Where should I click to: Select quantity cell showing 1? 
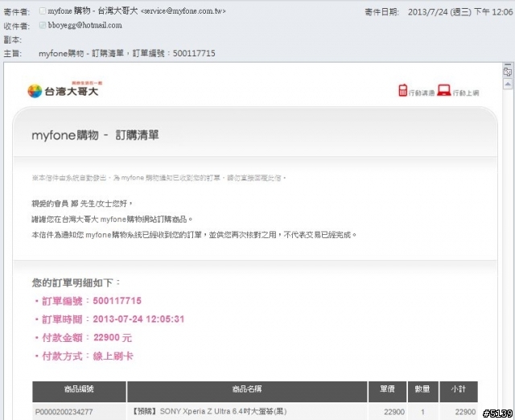pyautogui.click(x=422, y=412)
